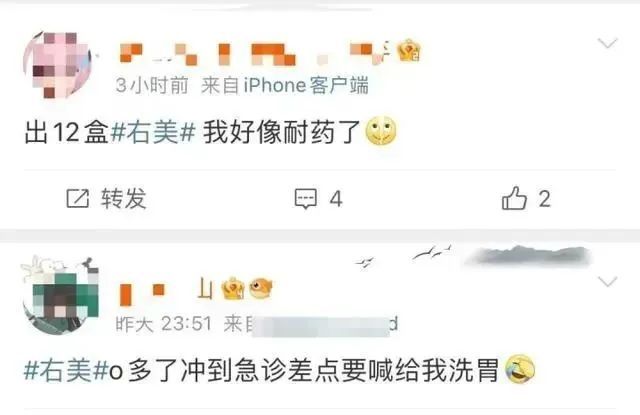This screenshot has width=640, height=415.
Task: Open post text 我好像耐药了
Action: (x=281, y=132)
